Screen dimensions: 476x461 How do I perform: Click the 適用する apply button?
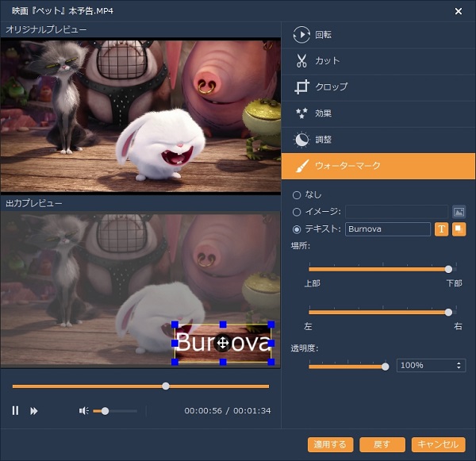pos(331,444)
